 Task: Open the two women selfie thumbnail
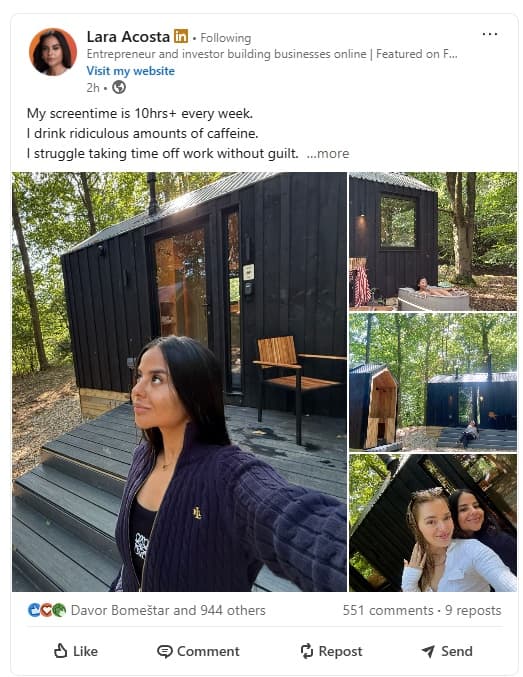pos(433,523)
